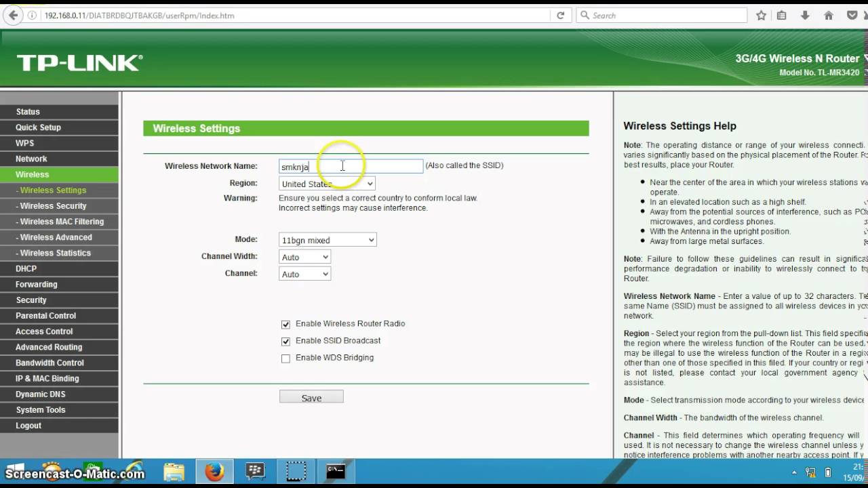Viewport: 868px width, 488px height.
Task: Show hidden tray icons arrow
Action: pos(793,472)
